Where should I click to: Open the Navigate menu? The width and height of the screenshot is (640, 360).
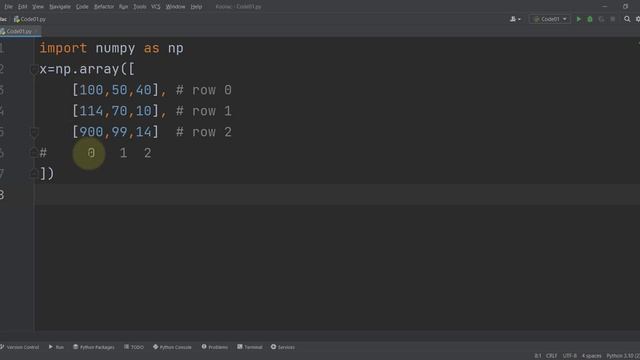60,7
